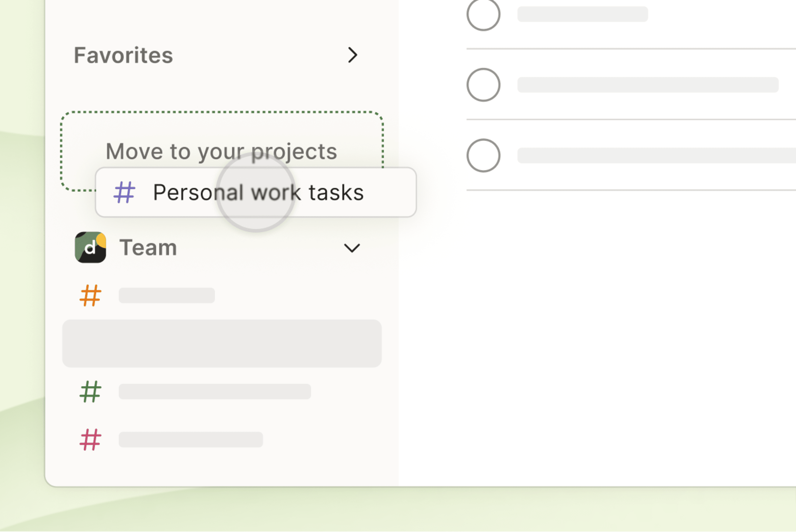
Task: Open the first orange project under Team
Action: [166, 295]
